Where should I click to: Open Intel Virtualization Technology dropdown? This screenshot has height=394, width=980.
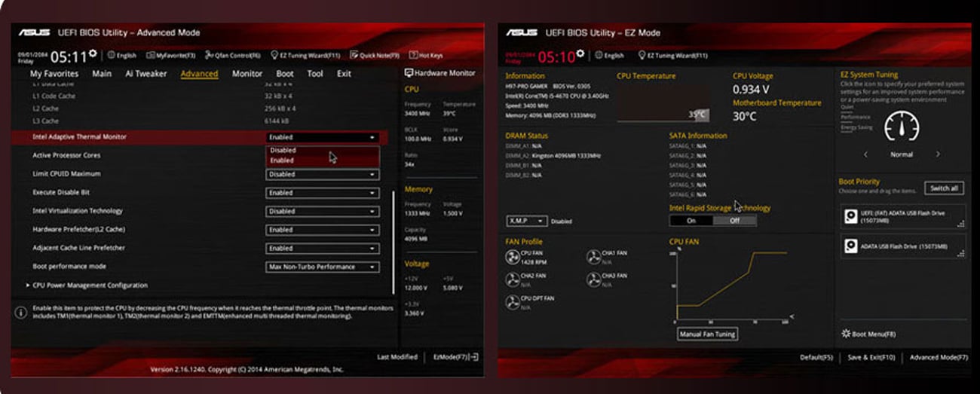(x=323, y=212)
